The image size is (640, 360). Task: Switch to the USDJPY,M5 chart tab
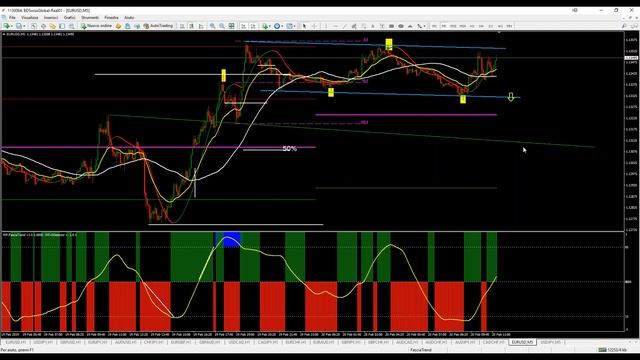[x=550, y=342]
